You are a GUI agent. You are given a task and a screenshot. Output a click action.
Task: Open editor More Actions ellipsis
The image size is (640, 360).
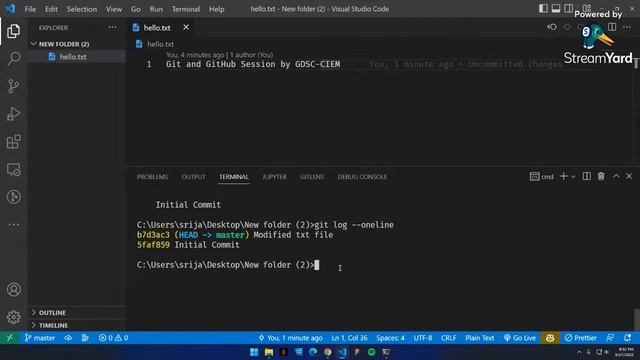pos(627,27)
